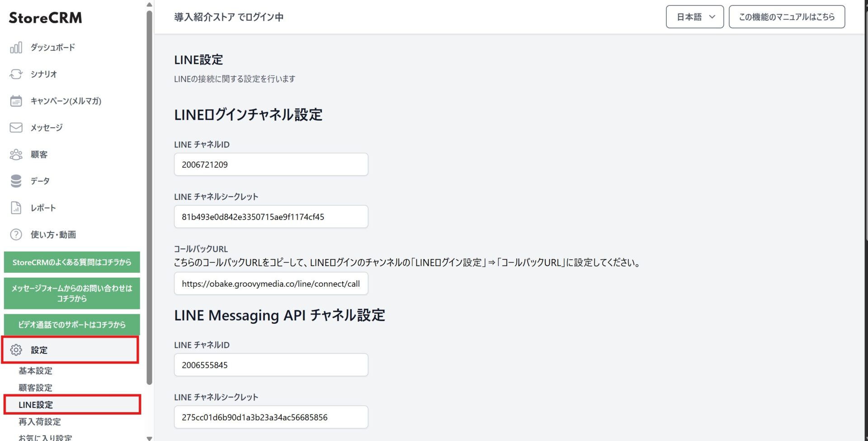Click the LINEの接続に関する設定を行います description
The width and height of the screenshot is (868, 441).
pyautogui.click(x=235, y=79)
